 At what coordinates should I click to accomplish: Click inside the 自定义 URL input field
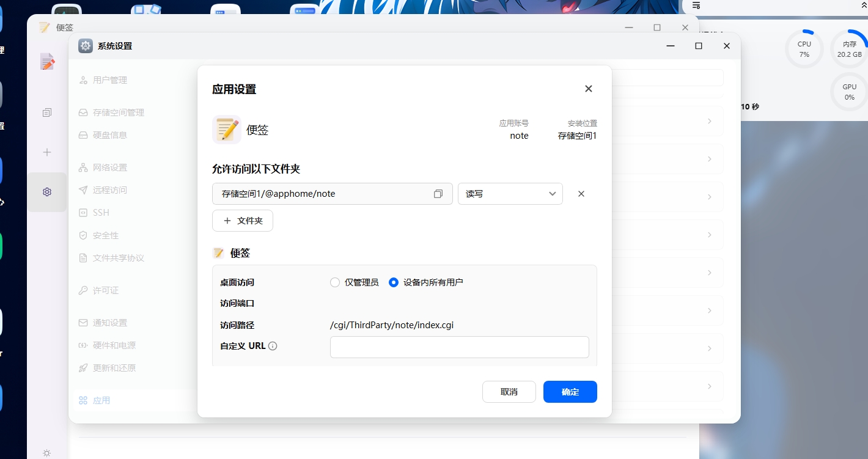pyautogui.click(x=459, y=347)
